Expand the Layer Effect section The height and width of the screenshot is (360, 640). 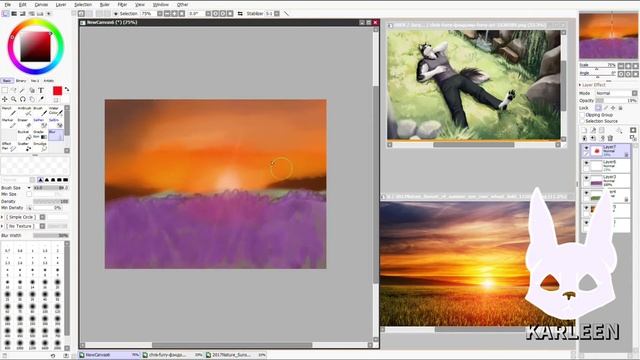pyautogui.click(x=580, y=85)
